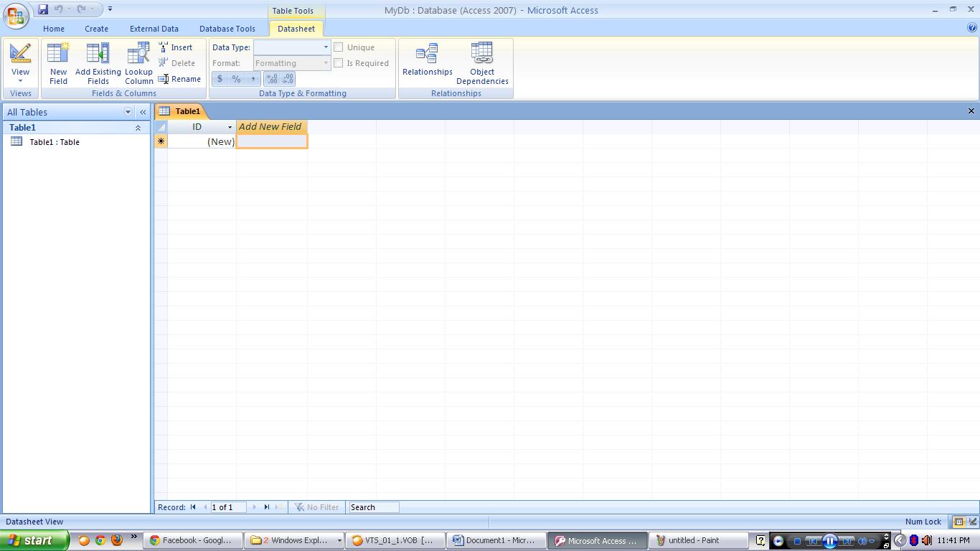Apply currency dollar format
This screenshot has width=980, height=551.
click(220, 79)
